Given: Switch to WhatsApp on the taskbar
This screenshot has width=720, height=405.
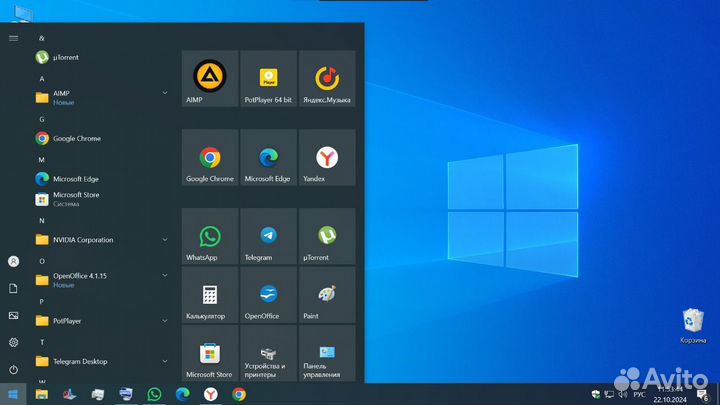Looking at the screenshot, I should coord(154,394).
